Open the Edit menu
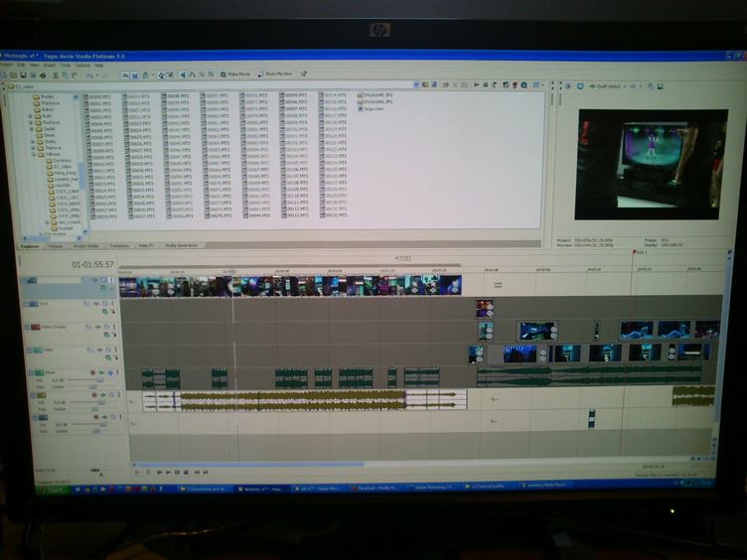Screen dimensions: 747x560 (21, 66)
